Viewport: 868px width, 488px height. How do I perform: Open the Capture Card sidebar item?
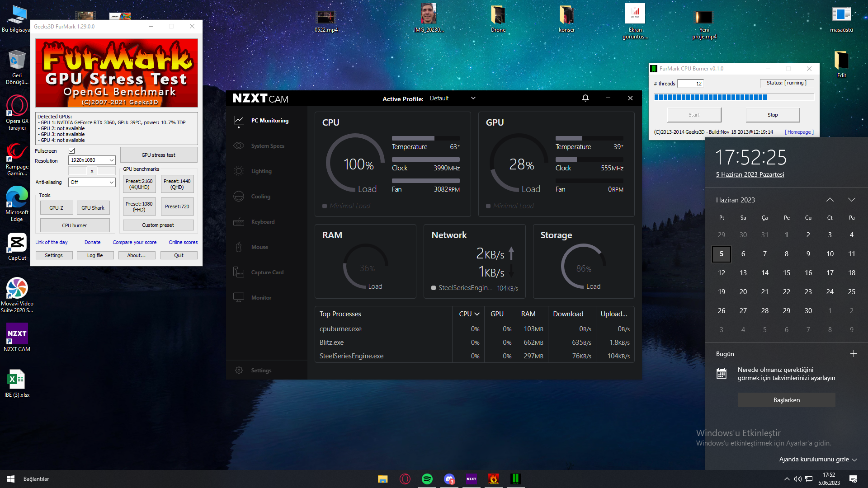click(267, 272)
